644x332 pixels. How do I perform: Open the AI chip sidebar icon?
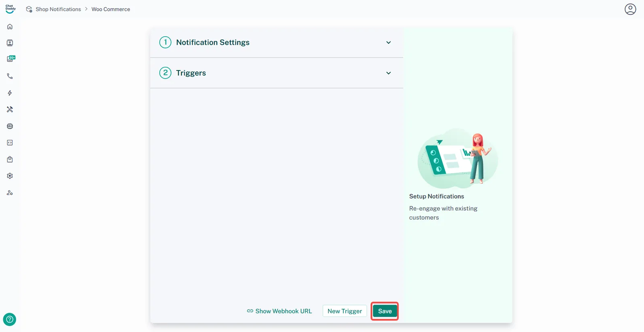(10, 126)
